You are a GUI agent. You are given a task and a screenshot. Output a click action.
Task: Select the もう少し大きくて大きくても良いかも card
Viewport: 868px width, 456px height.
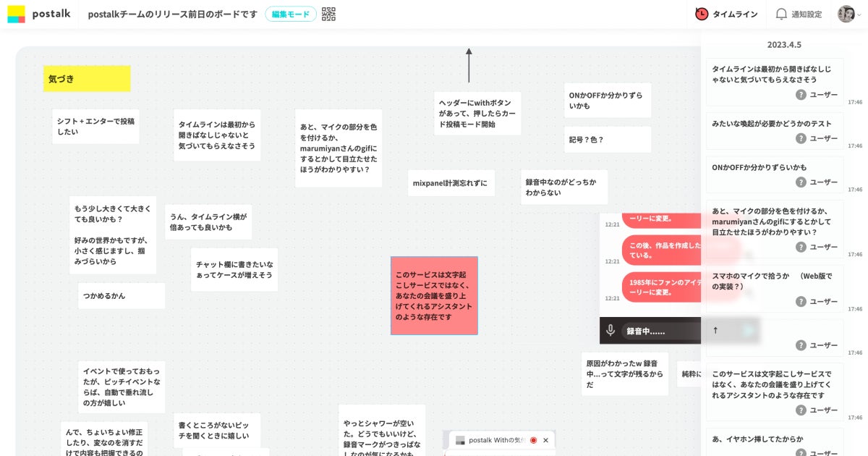tap(113, 235)
